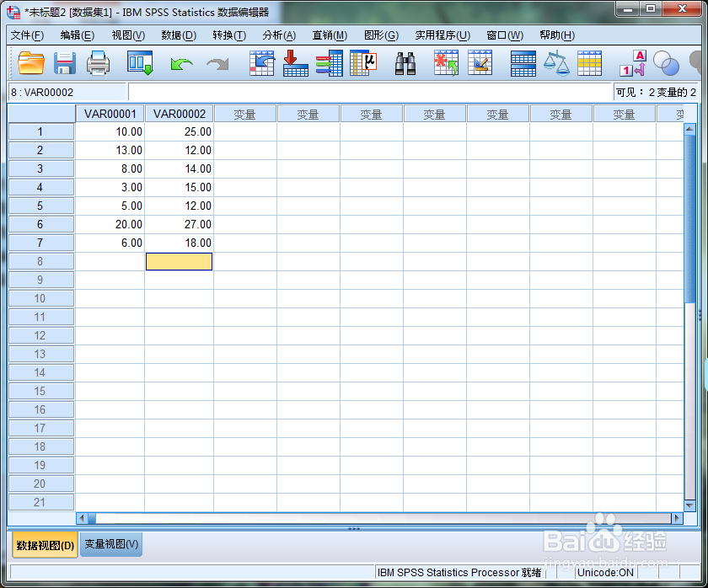Select cell 6.00 in row 7
This screenshot has height=588, width=708.
pos(110,243)
